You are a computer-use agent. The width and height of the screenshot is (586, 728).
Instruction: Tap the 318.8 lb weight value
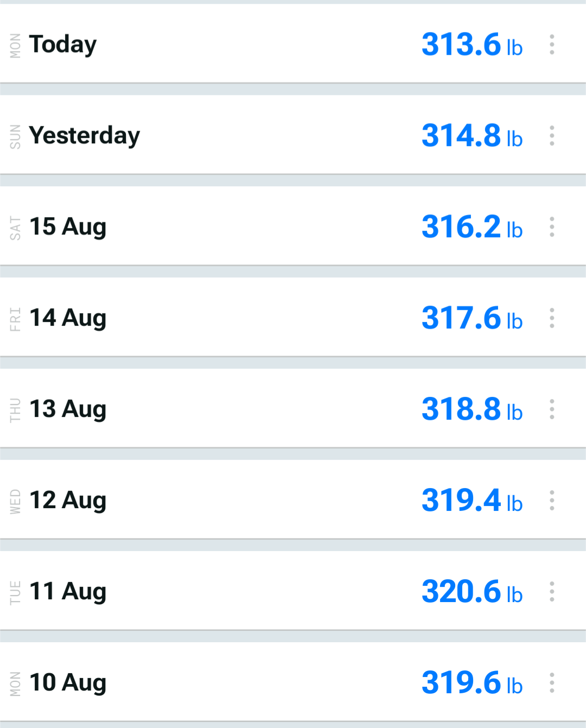tap(472, 409)
